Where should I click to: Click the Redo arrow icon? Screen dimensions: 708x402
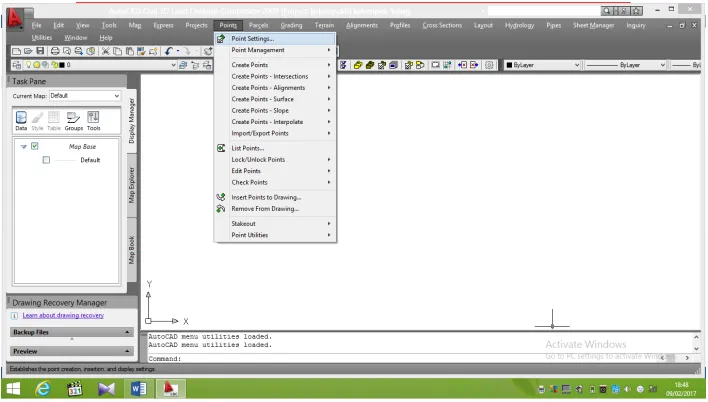186,51
